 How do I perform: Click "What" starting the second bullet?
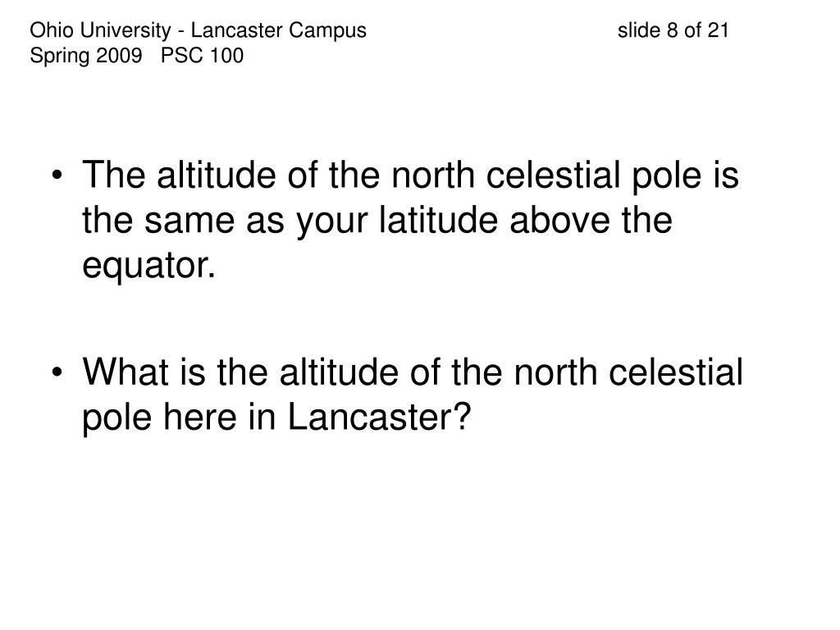click(126, 372)
